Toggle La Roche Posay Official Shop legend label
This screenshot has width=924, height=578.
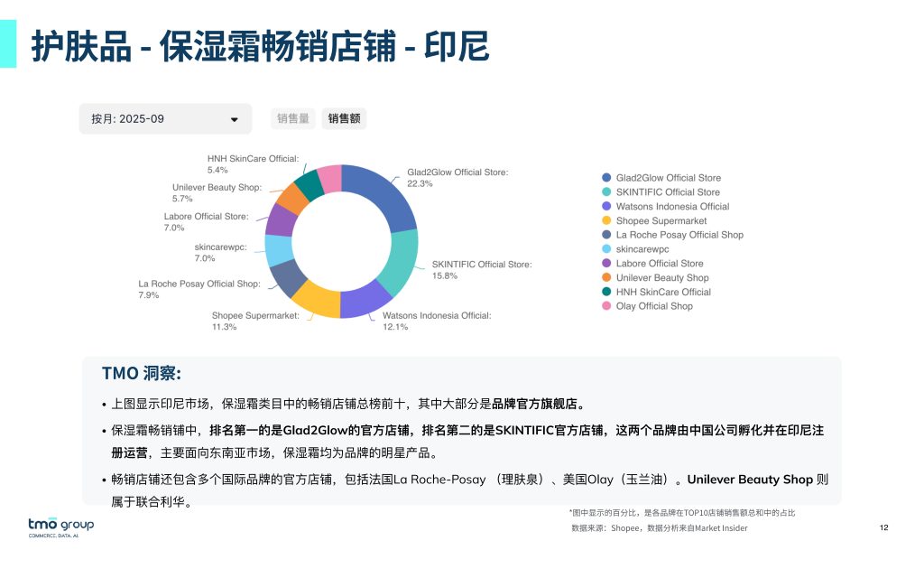pyautogui.click(x=679, y=235)
